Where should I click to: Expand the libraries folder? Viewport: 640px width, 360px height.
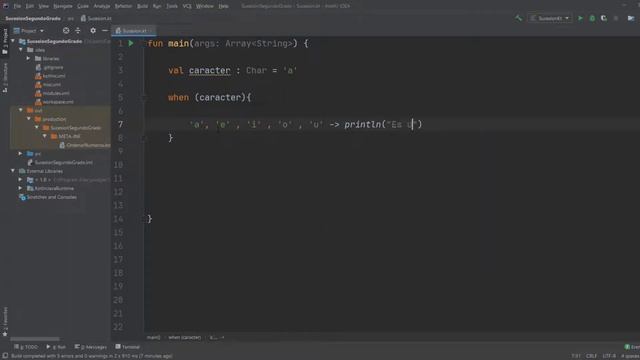[x=29, y=58]
